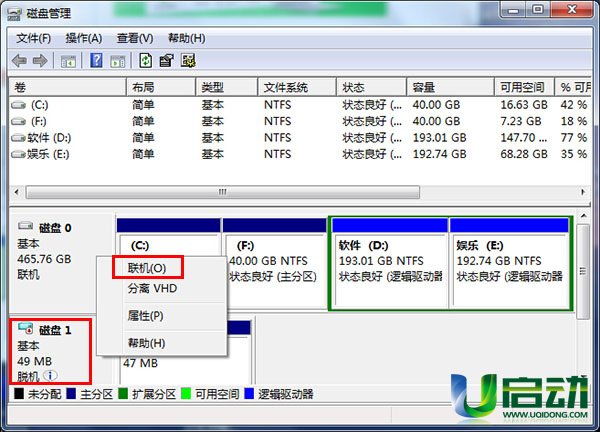Open the Properties toolbar icon

tap(166, 60)
